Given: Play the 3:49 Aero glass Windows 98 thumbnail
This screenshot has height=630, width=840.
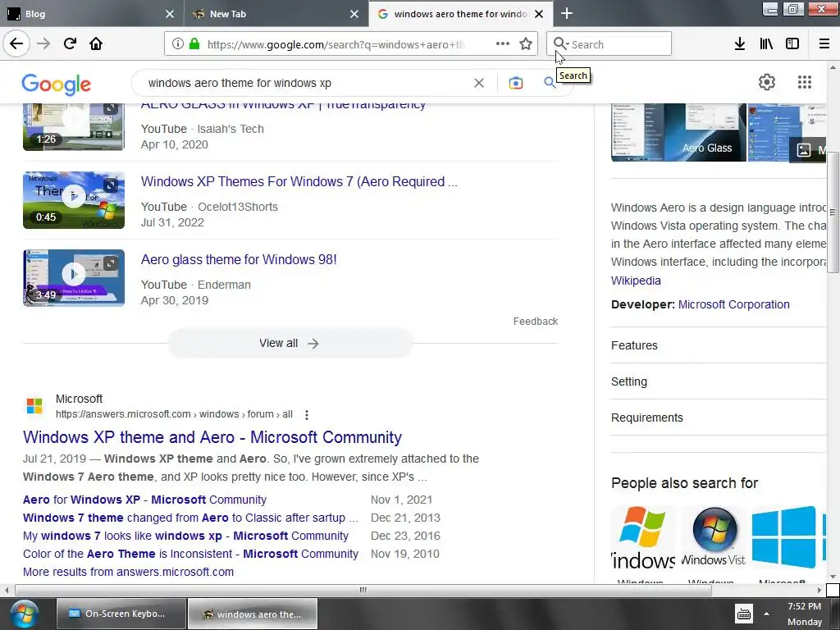Looking at the screenshot, I should pos(73,277).
